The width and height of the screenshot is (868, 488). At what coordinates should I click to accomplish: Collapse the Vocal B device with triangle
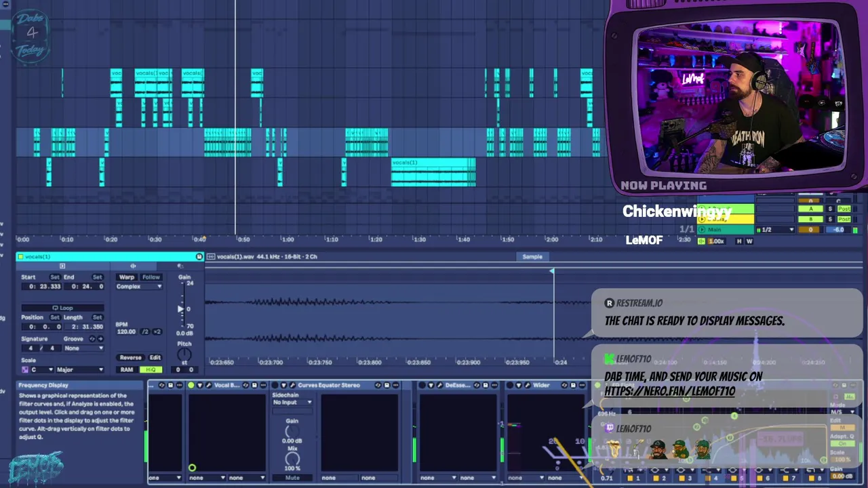[x=199, y=386]
